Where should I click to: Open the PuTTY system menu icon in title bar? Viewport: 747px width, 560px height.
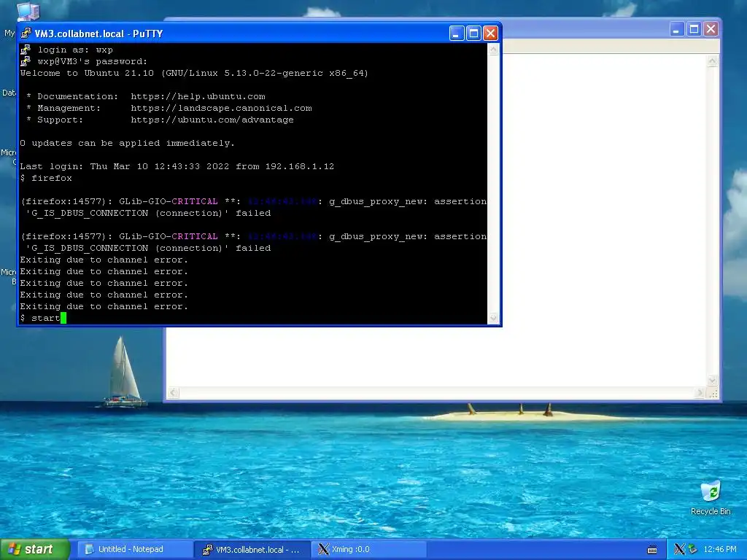coord(26,34)
